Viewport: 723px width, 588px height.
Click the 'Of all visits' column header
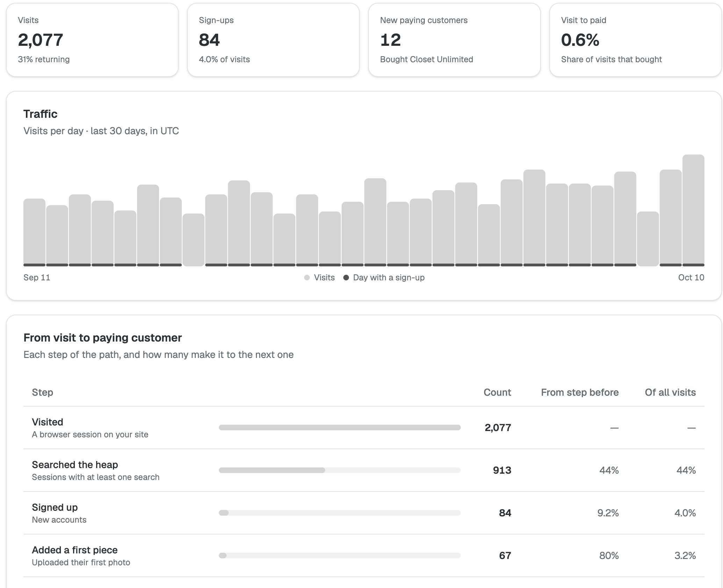click(670, 392)
